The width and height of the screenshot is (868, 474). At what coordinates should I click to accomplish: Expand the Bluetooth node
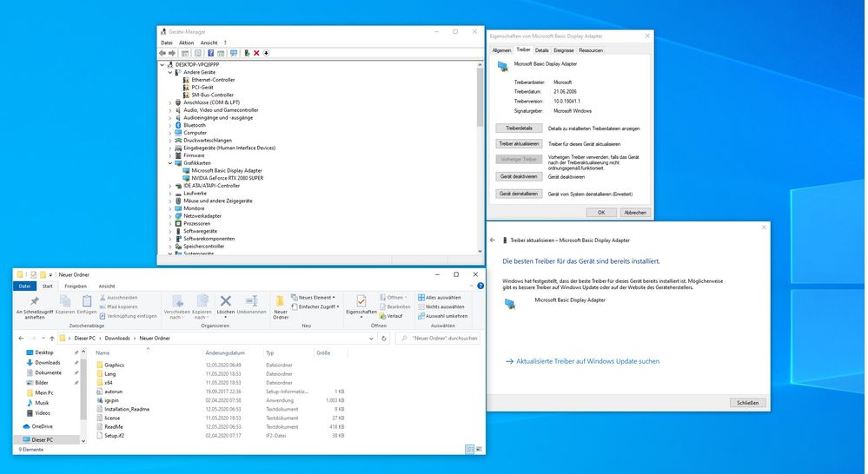pos(170,125)
